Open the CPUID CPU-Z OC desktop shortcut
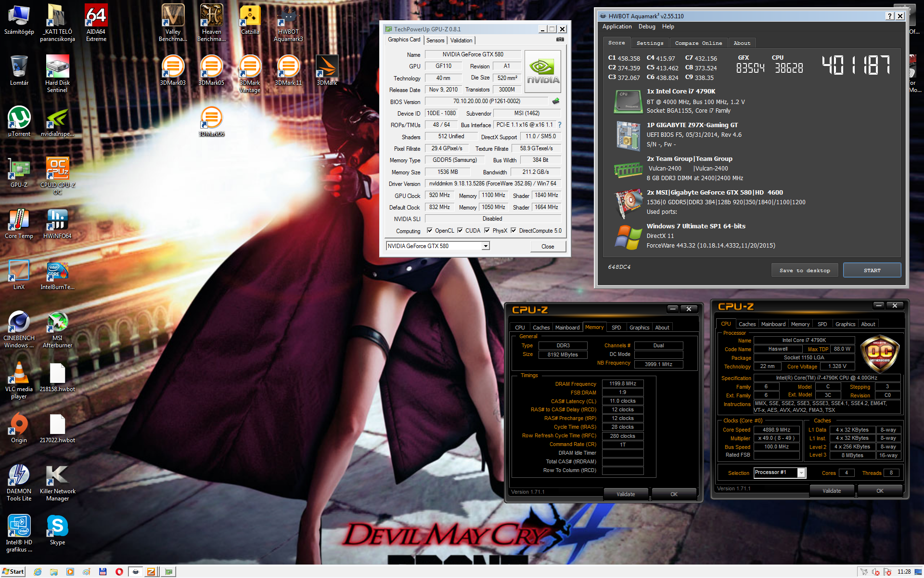The width and height of the screenshot is (924, 578). pos(57,176)
